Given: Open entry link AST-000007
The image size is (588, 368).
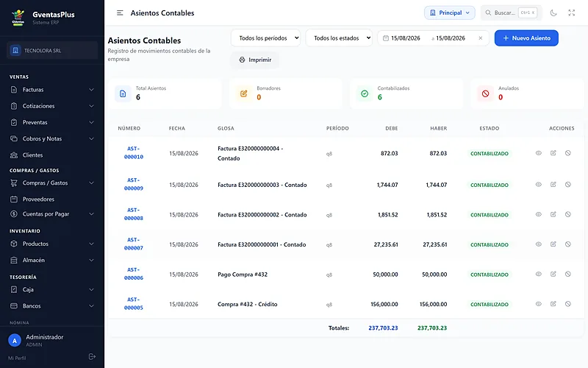Looking at the screenshot, I should click(134, 244).
